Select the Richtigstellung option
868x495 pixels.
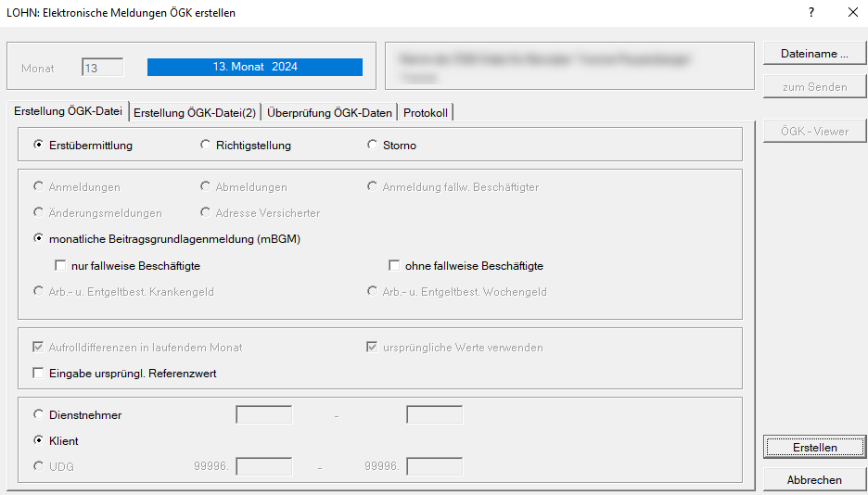pos(206,145)
